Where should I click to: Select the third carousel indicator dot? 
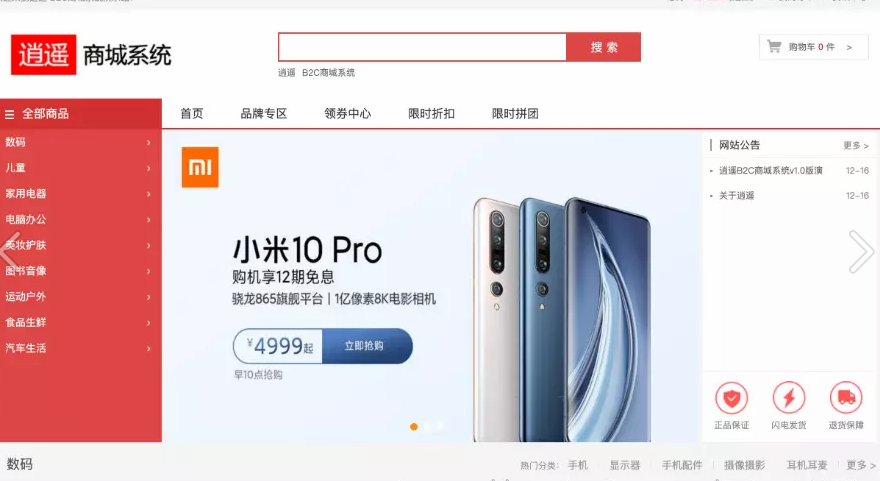441,427
